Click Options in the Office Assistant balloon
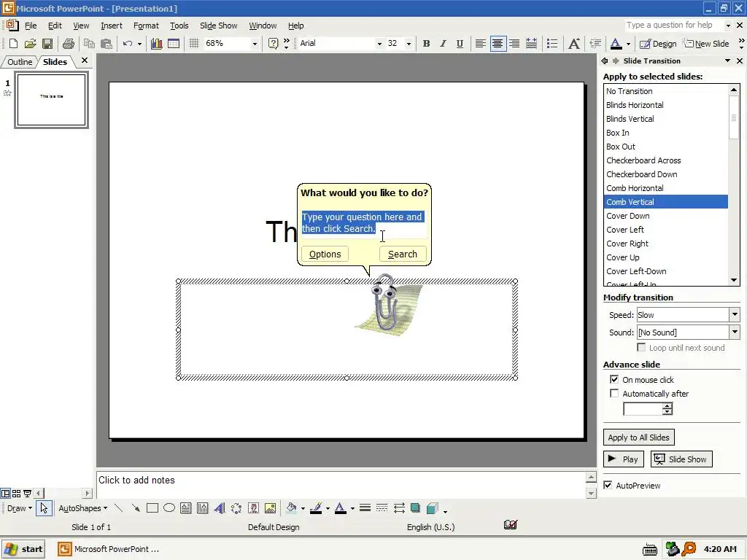Viewport: 747px width, 560px height. (325, 254)
